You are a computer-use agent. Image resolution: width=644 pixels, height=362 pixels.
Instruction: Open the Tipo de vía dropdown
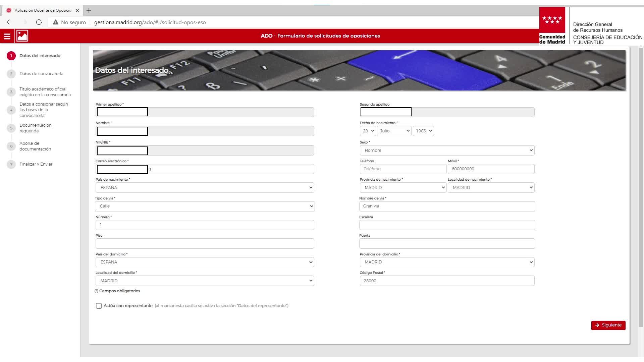click(x=205, y=206)
